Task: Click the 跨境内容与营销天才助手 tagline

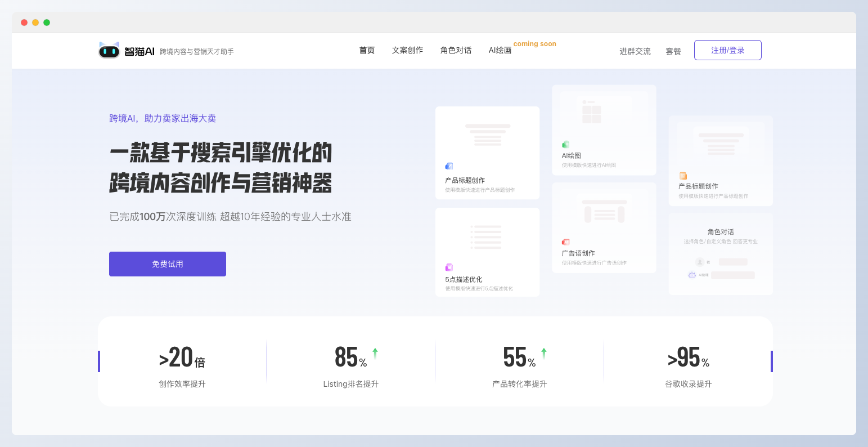Action: (197, 52)
